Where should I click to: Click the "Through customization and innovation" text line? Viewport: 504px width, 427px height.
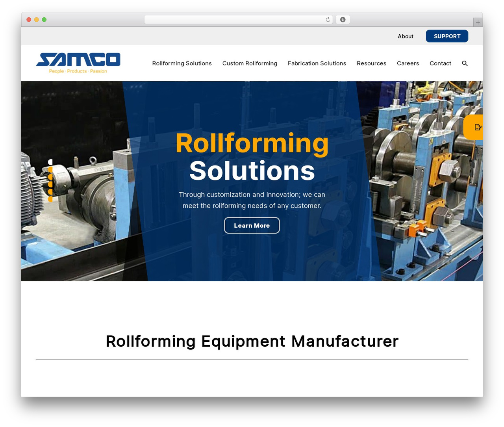click(x=252, y=195)
